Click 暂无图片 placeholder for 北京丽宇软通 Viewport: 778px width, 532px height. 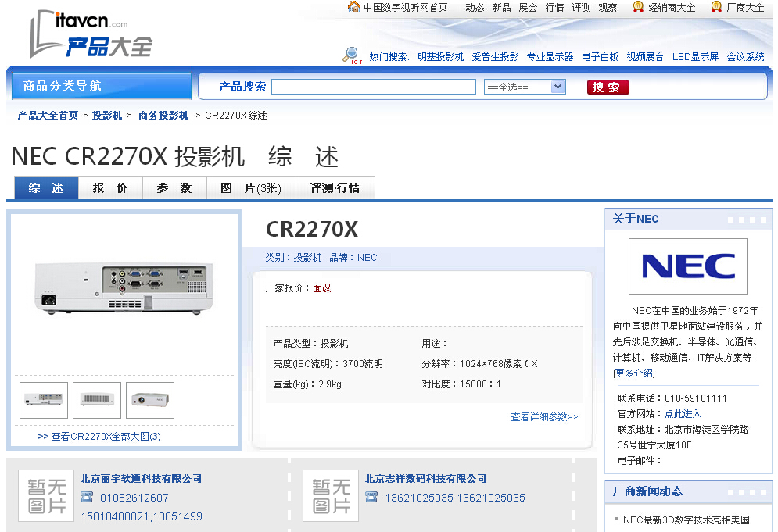point(46,496)
